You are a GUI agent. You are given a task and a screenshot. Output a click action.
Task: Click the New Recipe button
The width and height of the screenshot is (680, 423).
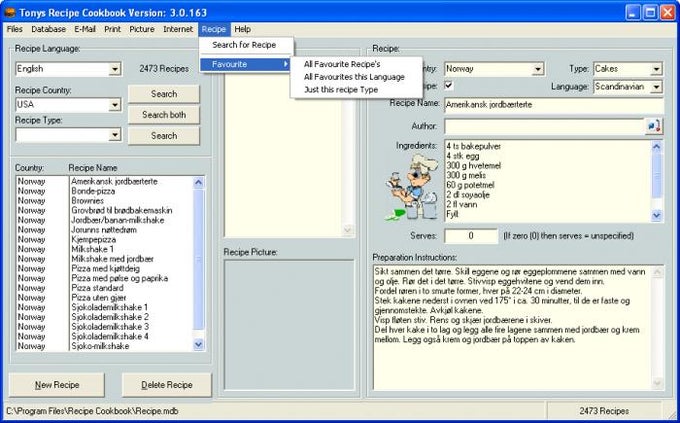[x=57, y=385]
